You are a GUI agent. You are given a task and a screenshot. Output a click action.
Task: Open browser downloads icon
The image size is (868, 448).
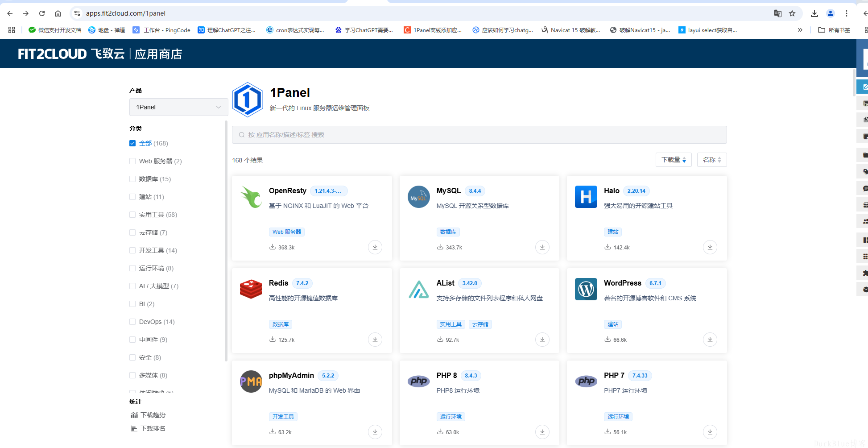click(814, 13)
